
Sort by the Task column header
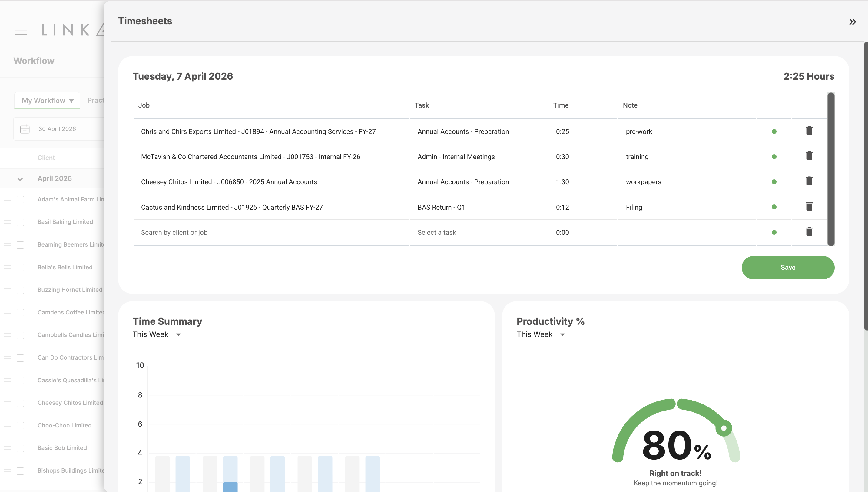click(422, 105)
